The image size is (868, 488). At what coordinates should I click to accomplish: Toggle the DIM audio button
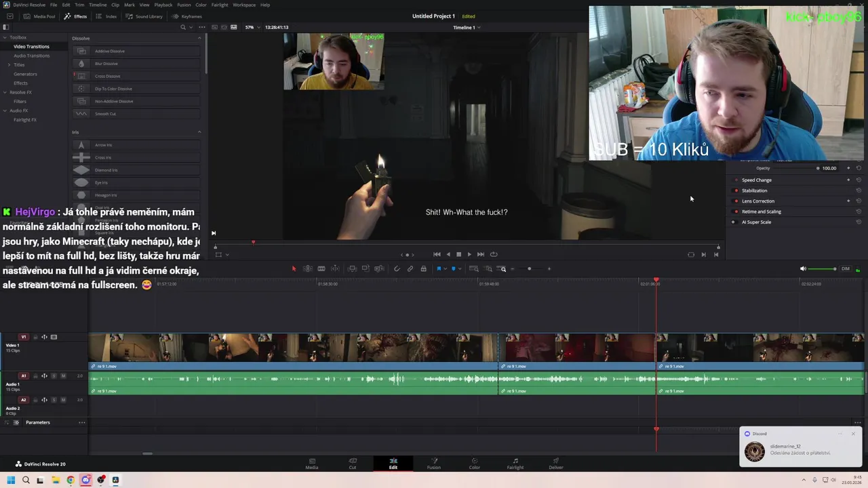pyautogui.click(x=845, y=268)
